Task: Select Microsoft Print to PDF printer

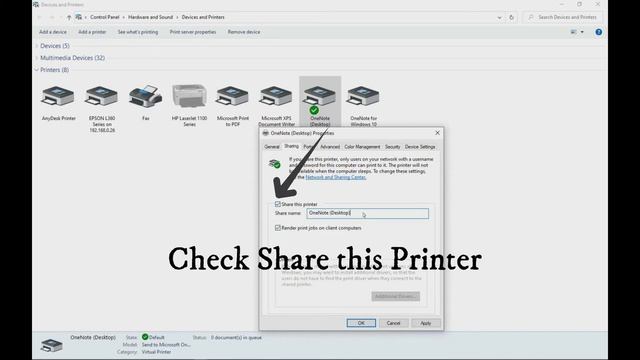Action: [233, 96]
